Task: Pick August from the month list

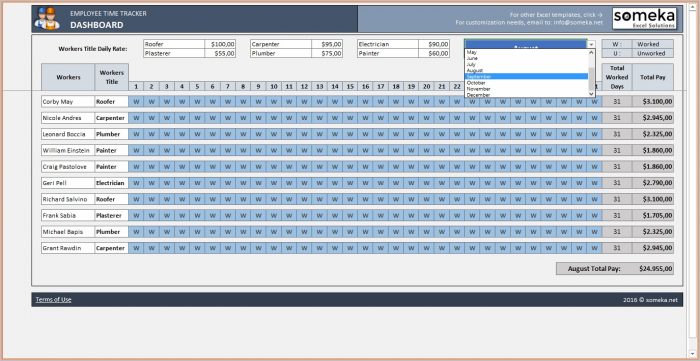Action: pyautogui.click(x=527, y=71)
